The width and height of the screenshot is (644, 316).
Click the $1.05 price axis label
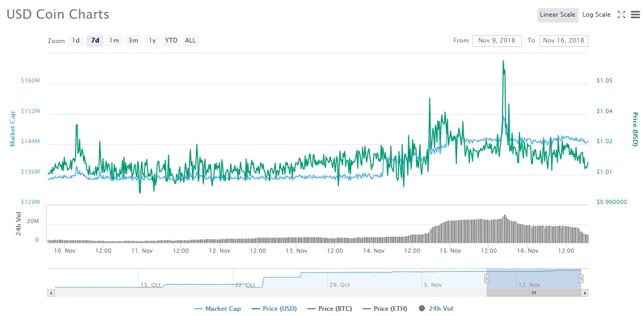click(x=605, y=80)
